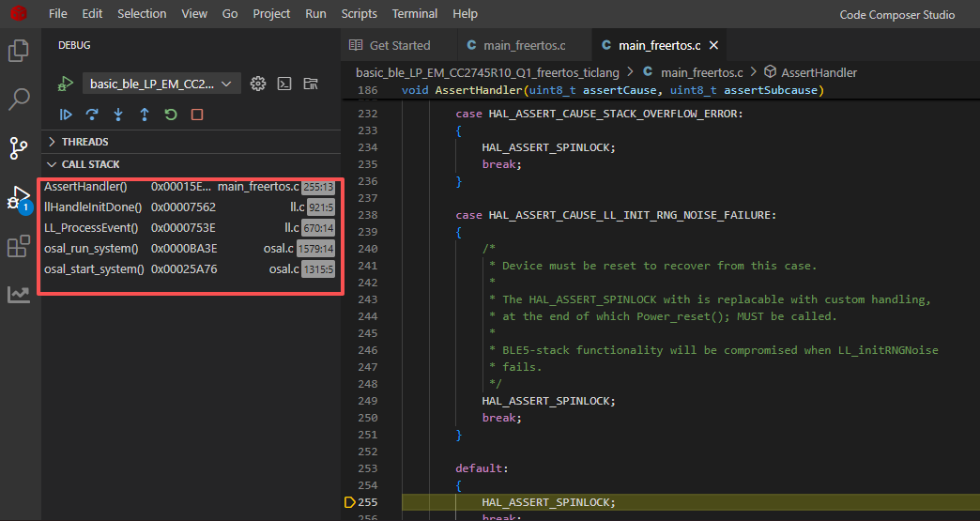Open launch configuration gear settings
980x521 pixels.
[x=258, y=84]
